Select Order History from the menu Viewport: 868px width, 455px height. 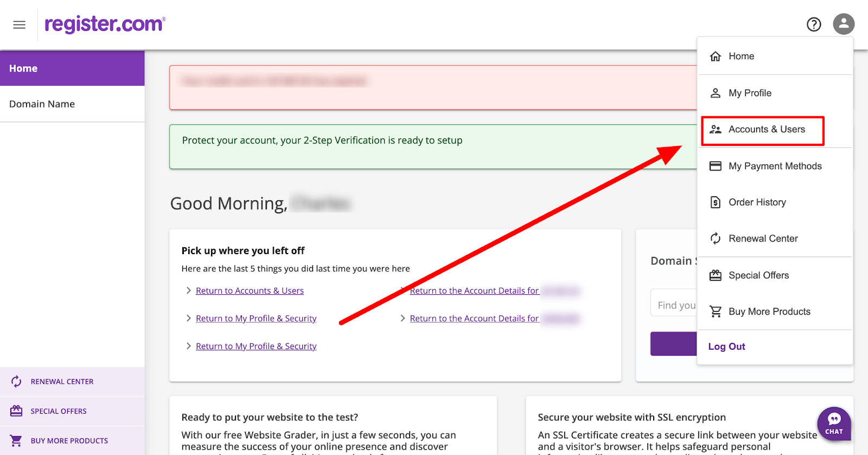click(757, 203)
